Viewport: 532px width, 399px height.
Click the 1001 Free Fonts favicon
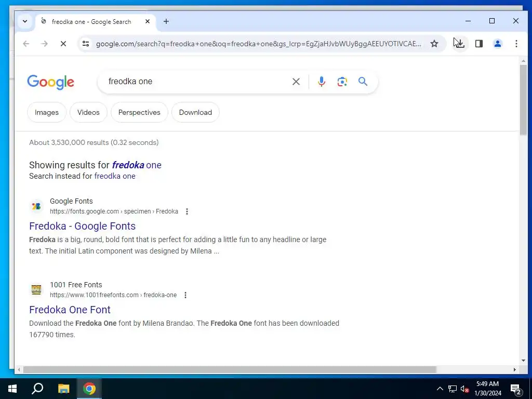pyautogui.click(x=36, y=289)
